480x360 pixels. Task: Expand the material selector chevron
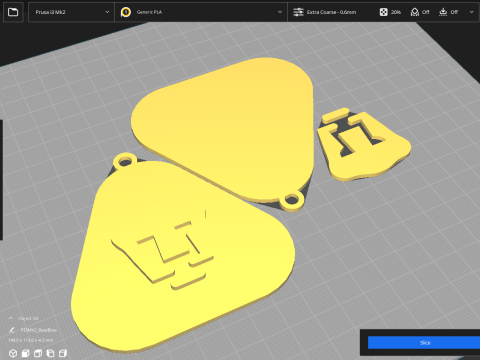[280, 12]
